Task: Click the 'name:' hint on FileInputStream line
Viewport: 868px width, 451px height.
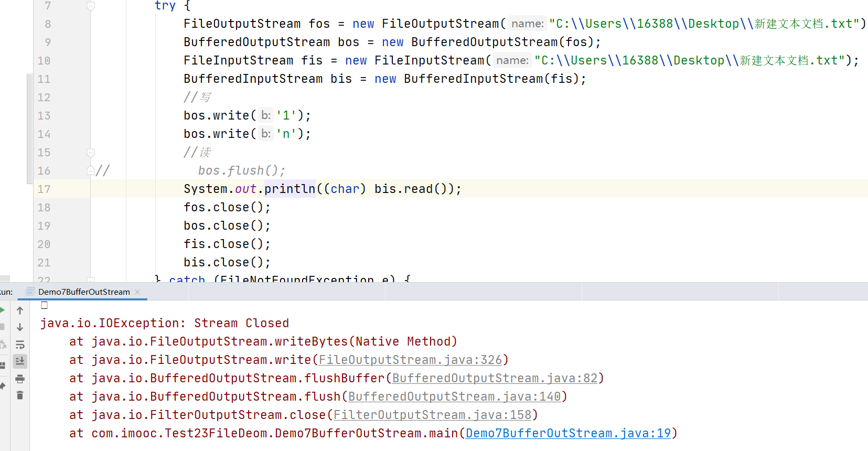Action: point(512,60)
